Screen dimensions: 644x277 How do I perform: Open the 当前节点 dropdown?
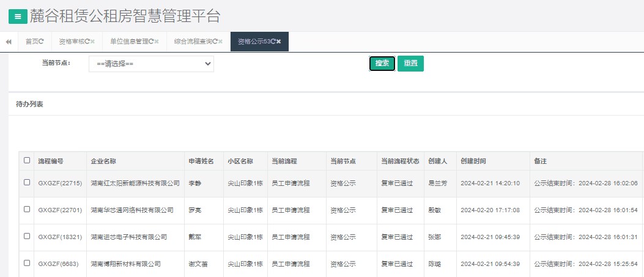pyautogui.click(x=151, y=64)
